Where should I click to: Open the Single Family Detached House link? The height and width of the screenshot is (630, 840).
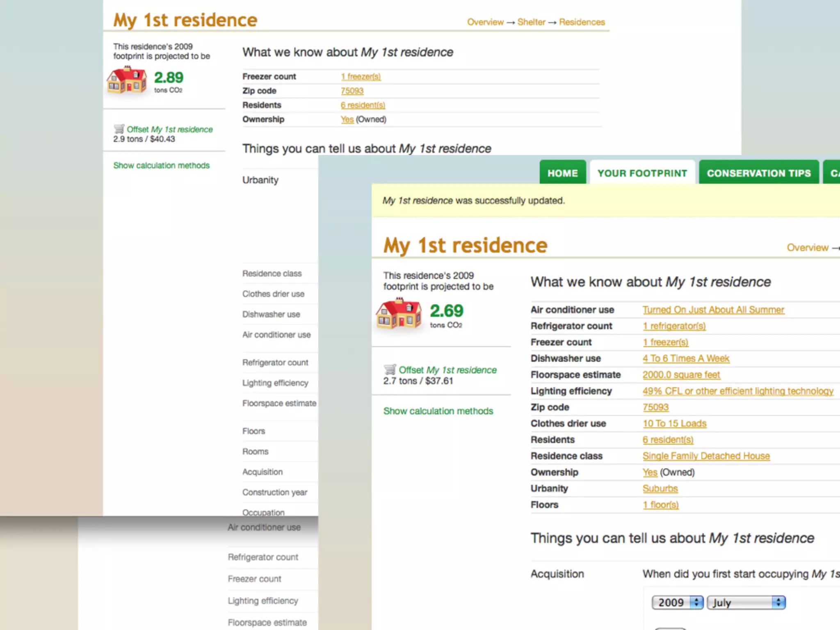tap(706, 456)
